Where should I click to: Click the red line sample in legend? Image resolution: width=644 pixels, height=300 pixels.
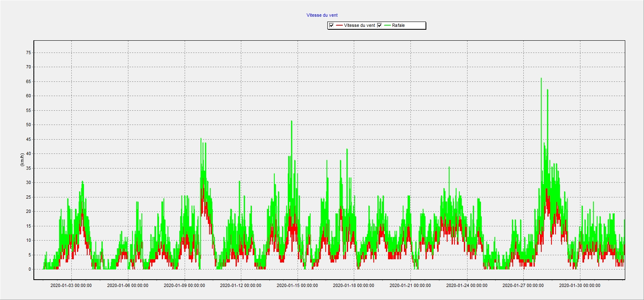coord(339,25)
